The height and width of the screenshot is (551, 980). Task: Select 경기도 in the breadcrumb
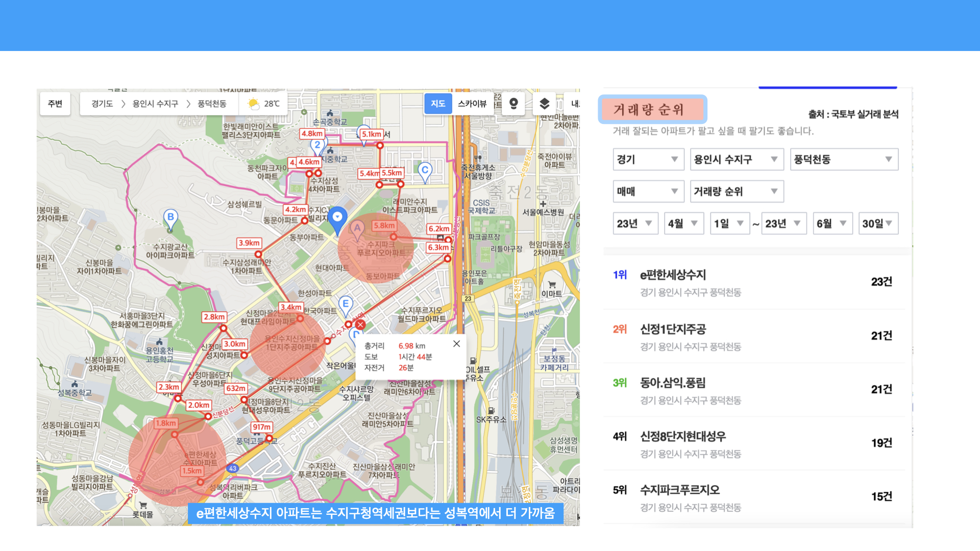(x=102, y=104)
